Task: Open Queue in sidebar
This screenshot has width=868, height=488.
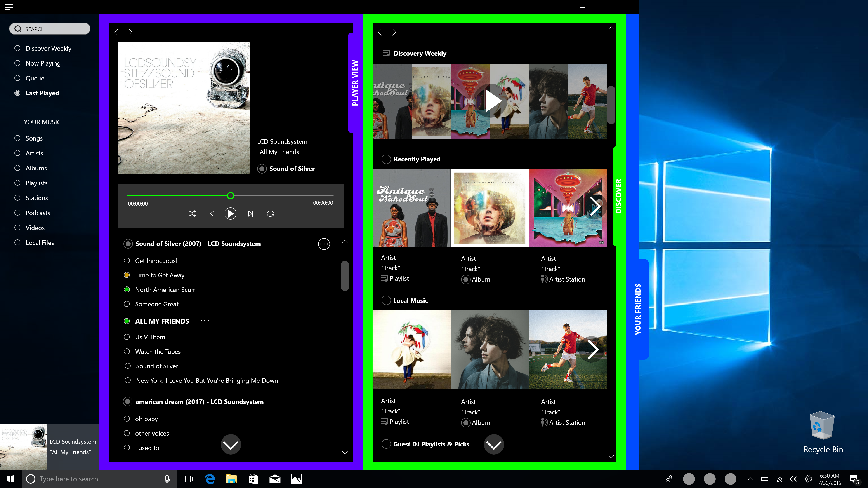Action: pyautogui.click(x=30, y=78)
